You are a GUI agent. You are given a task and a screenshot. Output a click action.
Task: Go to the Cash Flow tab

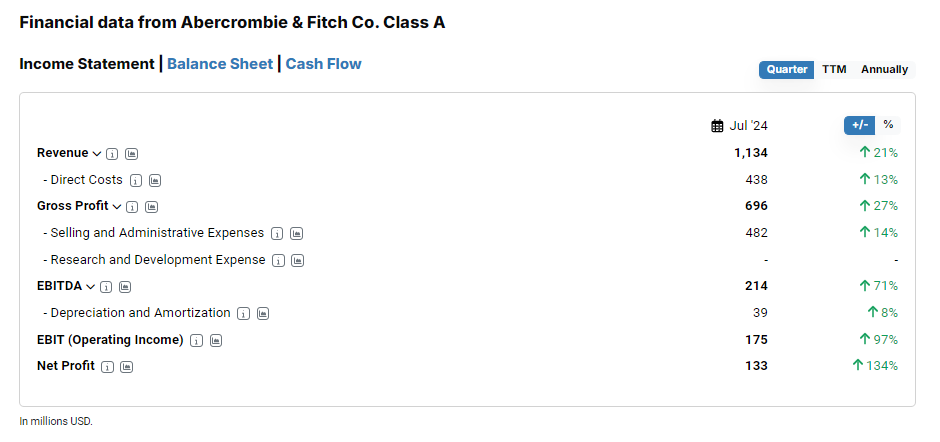point(324,64)
